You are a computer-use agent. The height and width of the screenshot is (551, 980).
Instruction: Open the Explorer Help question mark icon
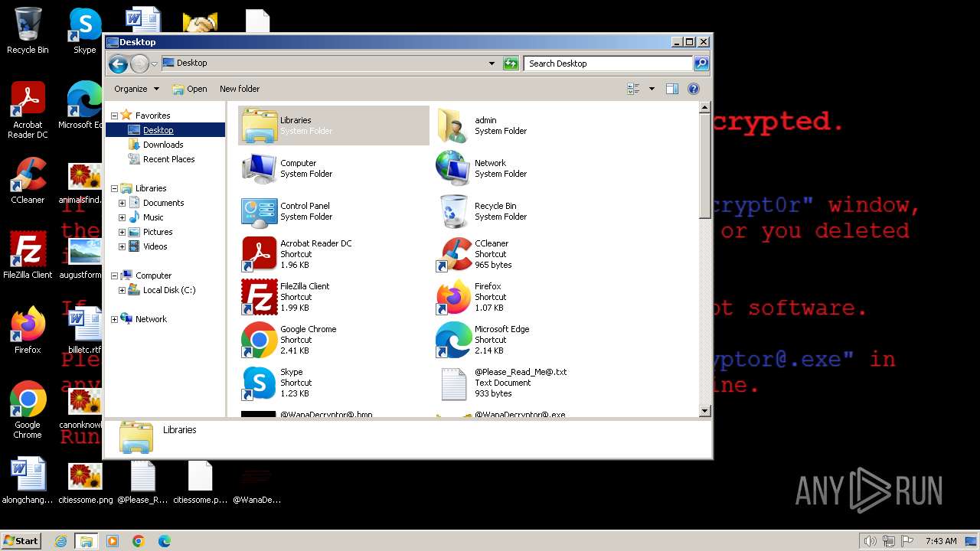click(694, 89)
